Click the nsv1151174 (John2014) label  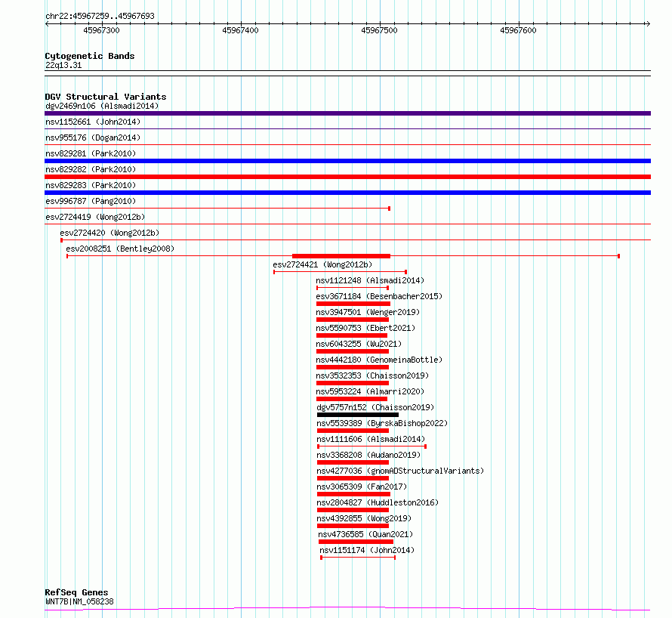point(367,550)
